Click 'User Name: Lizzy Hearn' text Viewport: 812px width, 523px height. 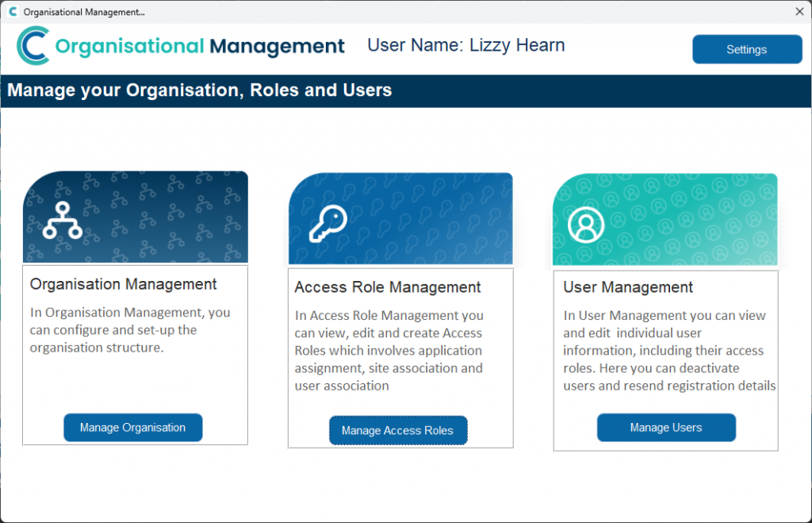(466, 45)
